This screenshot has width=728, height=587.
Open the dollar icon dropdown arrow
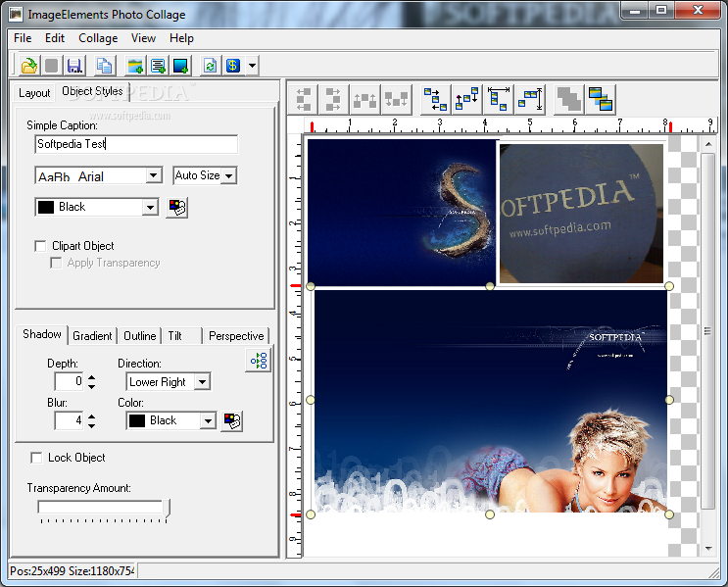[x=252, y=66]
